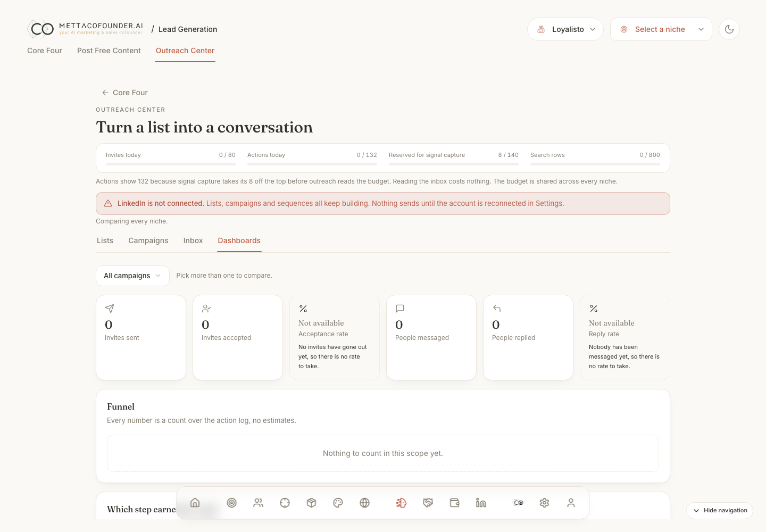766x532 pixels.
Task: Click the crosshair icon in bottom navigation
Action: pos(285,503)
